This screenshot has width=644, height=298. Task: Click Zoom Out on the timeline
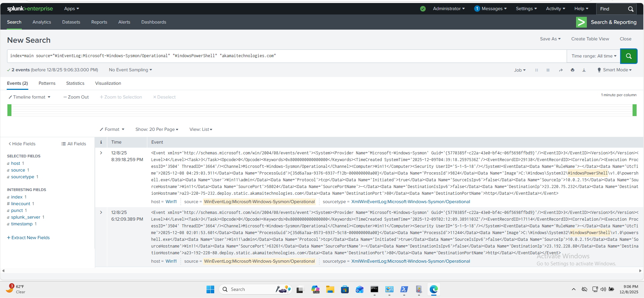click(x=76, y=97)
